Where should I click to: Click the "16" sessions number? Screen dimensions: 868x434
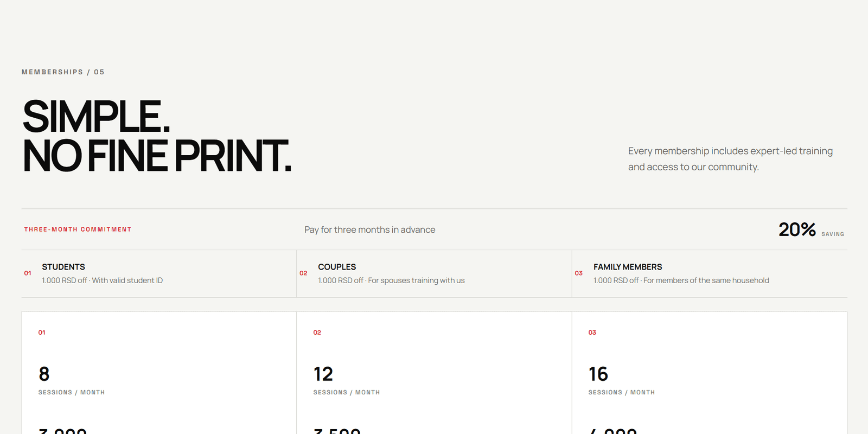coord(598,374)
